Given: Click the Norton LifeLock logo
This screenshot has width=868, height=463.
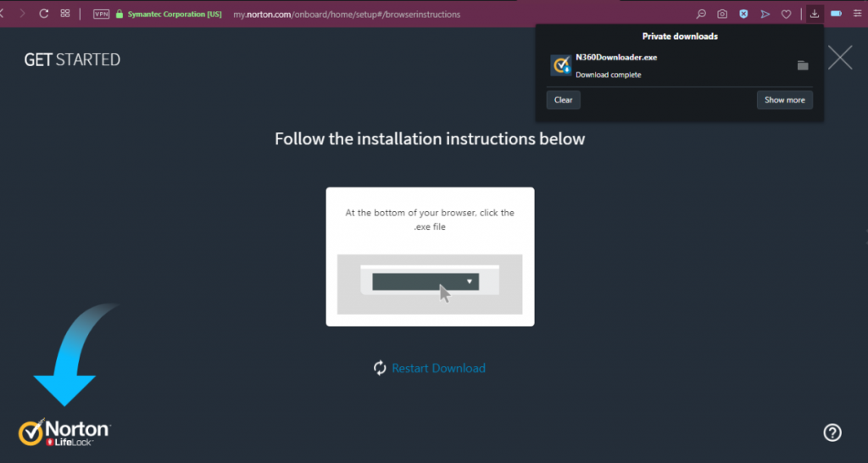Looking at the screenshot, I should point(64,432).
